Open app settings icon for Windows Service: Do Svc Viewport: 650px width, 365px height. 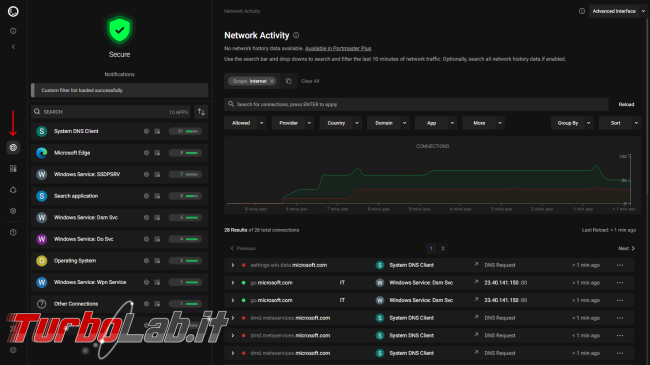[157, 239]
